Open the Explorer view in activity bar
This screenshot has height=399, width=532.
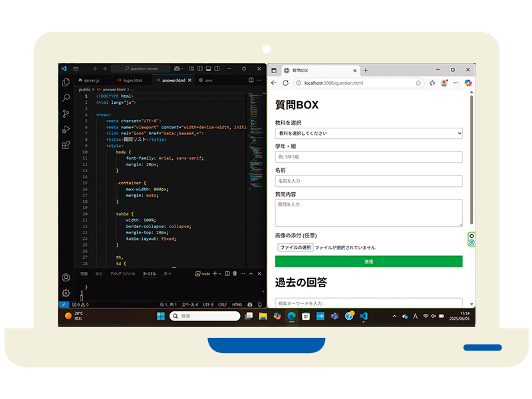point(66,82)
